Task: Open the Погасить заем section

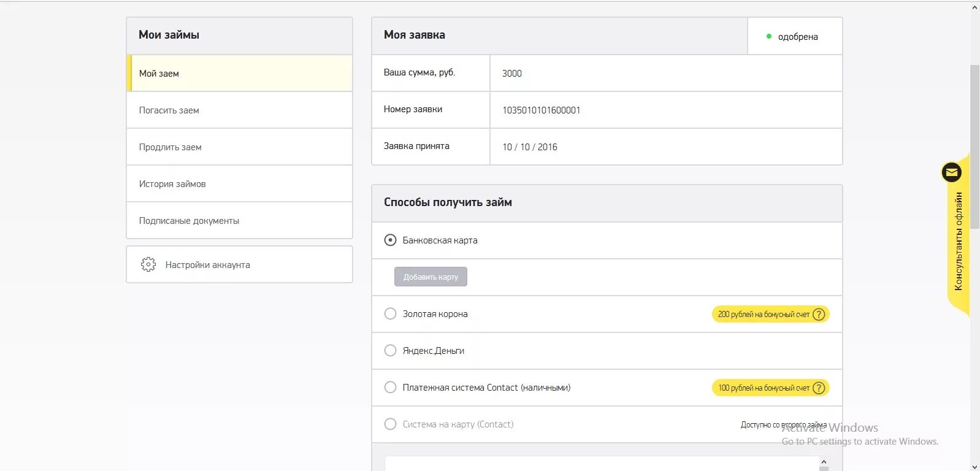Action: coord(239,110)
